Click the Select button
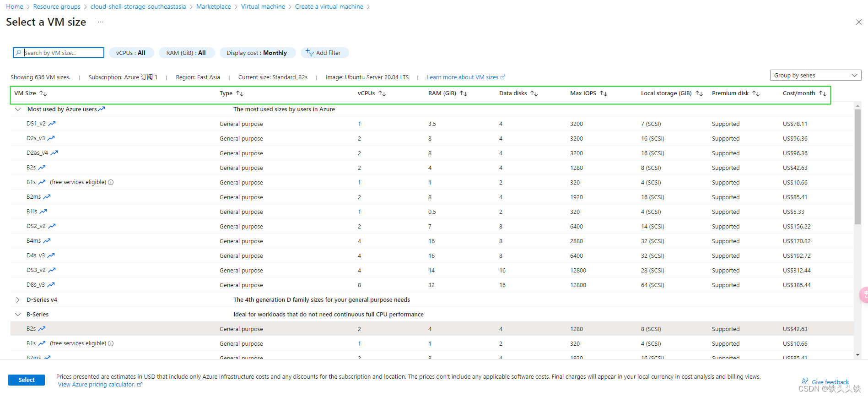This screenshot has width=868, height=397. (x=27, y=380)
